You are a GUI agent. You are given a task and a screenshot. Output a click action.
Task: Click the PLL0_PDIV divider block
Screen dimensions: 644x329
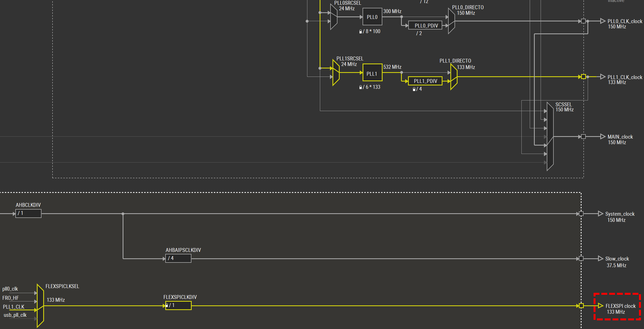pyautogui.click(x=426, y=25)
